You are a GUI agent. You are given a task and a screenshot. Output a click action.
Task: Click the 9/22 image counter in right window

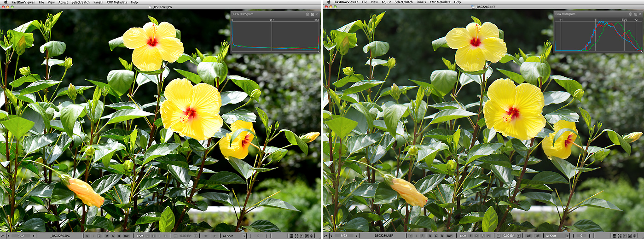(343, 236)
